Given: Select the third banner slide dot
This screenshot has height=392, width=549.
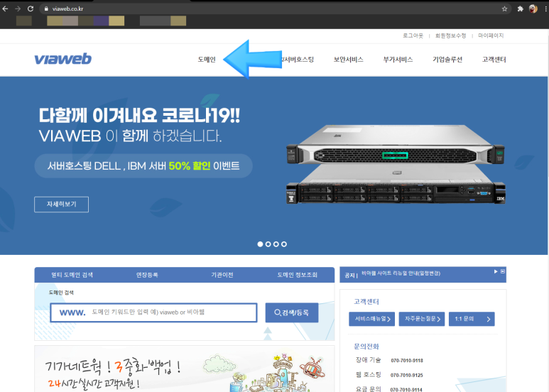Looking at the screenshot, I should [276, 244].
